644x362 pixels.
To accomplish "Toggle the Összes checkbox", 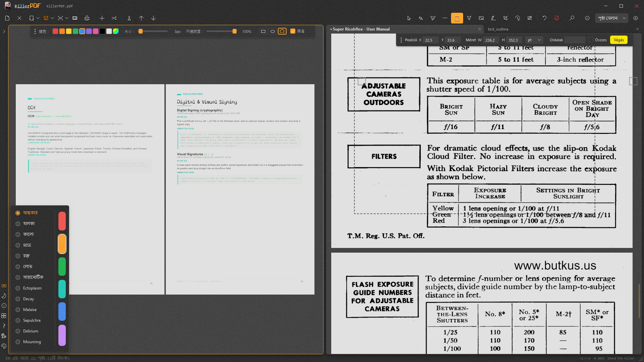I will point(591,40).
